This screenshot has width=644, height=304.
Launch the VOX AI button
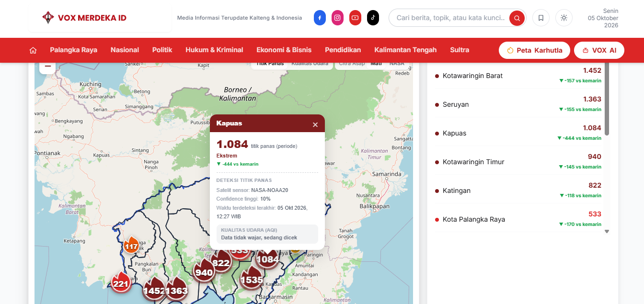pos(599,50)
